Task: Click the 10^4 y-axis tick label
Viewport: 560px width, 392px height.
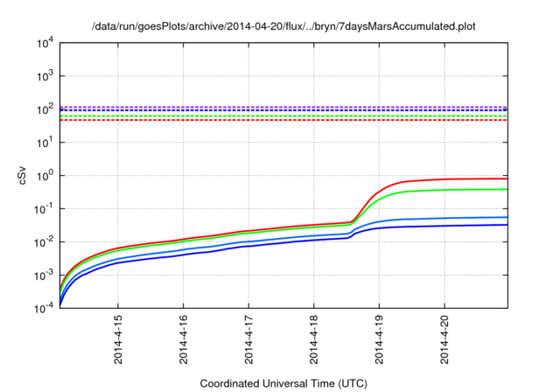Action: tap(45, 43)
